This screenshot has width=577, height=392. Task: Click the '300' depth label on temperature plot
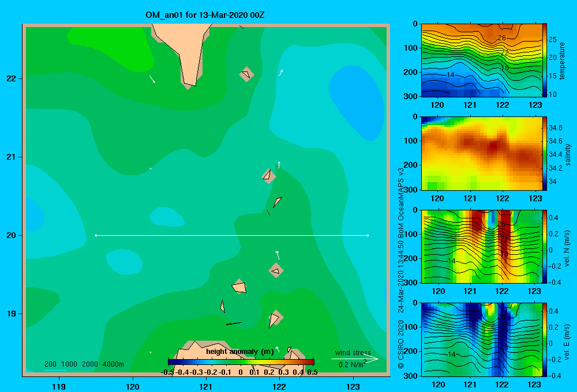[x=411, y=96]
